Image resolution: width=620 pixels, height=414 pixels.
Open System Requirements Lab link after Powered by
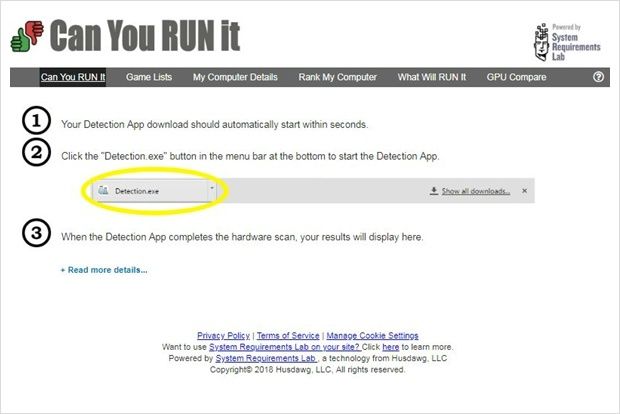pos(266,358)
